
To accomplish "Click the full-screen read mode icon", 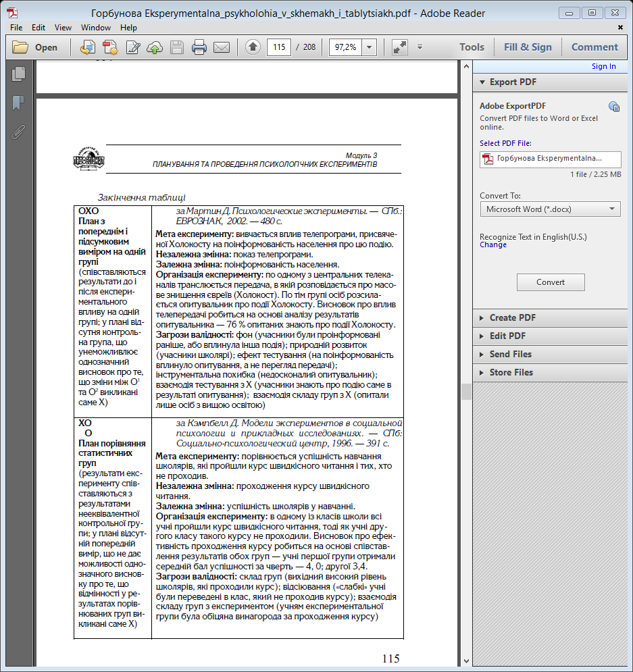I will click(x=400, y=47).
